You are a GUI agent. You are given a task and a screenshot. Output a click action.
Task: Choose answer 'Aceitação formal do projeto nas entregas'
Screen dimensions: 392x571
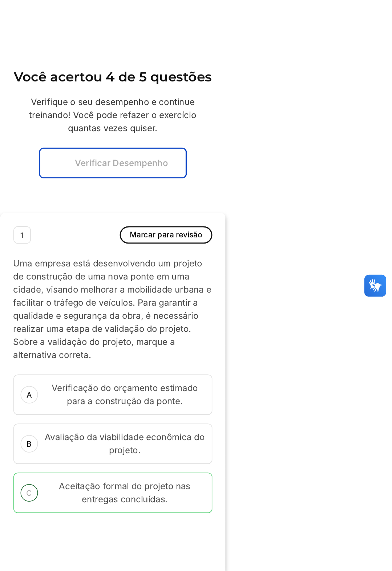(x=113, y=493)
